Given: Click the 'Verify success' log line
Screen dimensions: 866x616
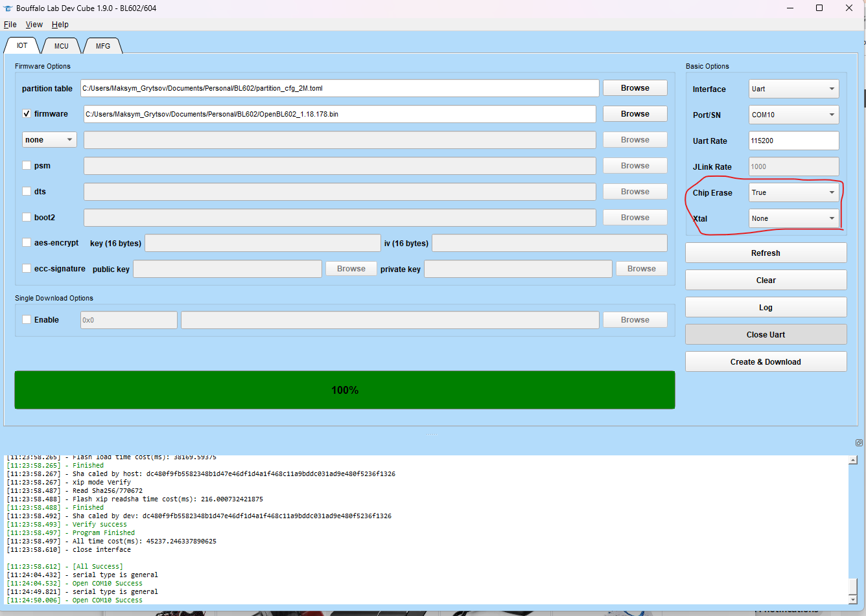Looking at the screenshot, I should 100,525.
